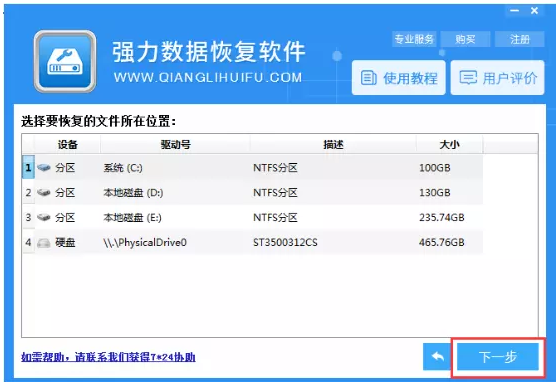Select 本地磁盘 (E:) drive entry
This screenshot has width=560, height=384.
tap(132, 218)
